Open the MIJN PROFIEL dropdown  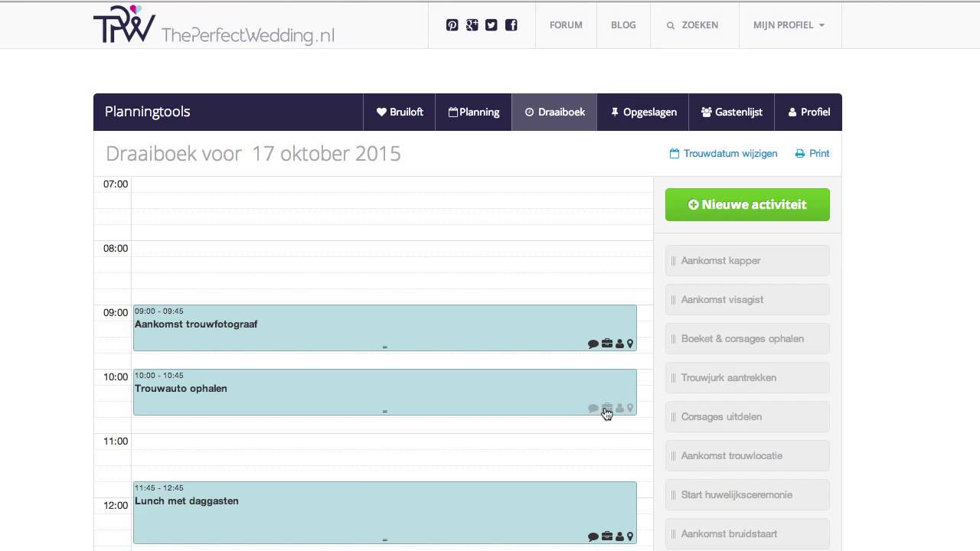coord(789,25)
